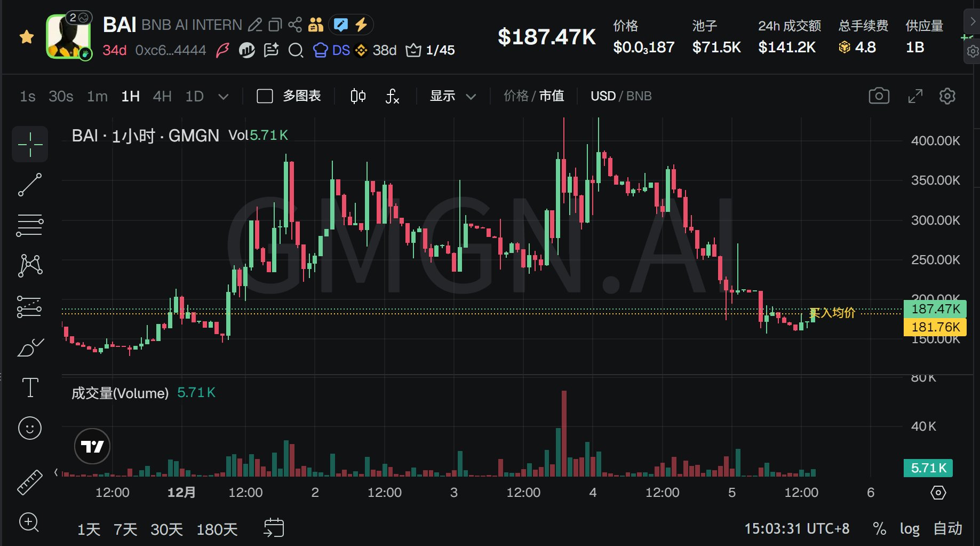The width and height of the screenshot is (980, 546).
Task: Toggle the % percent scale
Action: [880, 529]
